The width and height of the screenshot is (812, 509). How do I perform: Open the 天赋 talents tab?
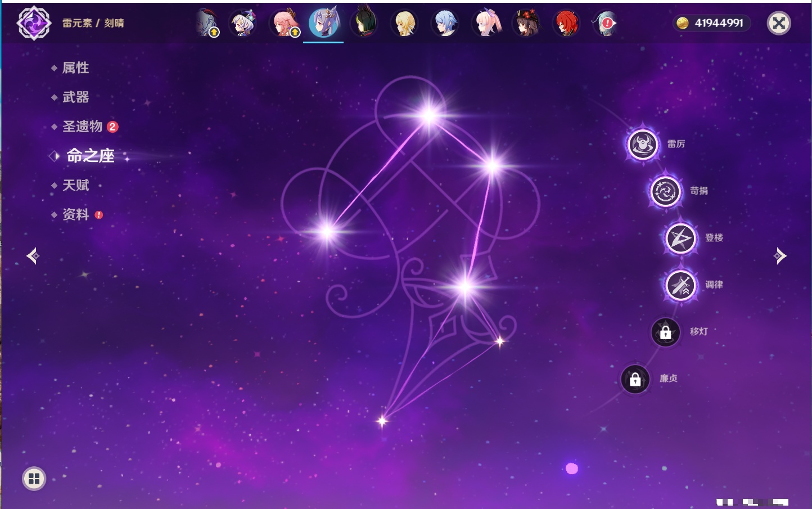click(75, 185)
